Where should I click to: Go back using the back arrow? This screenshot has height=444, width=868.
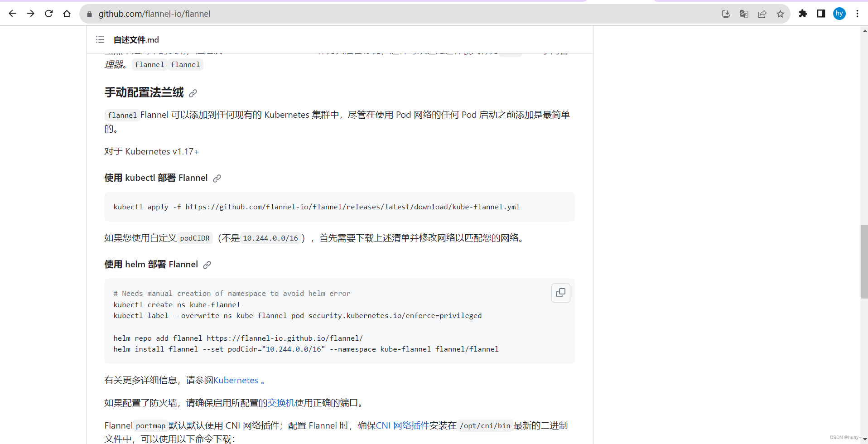tap(12, 14)
